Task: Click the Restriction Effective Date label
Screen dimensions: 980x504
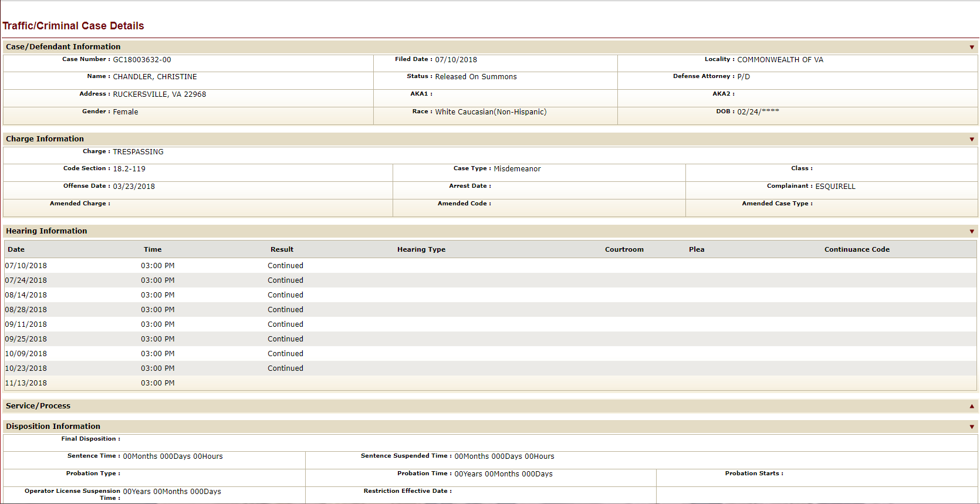Action: (x=408, y=491)
